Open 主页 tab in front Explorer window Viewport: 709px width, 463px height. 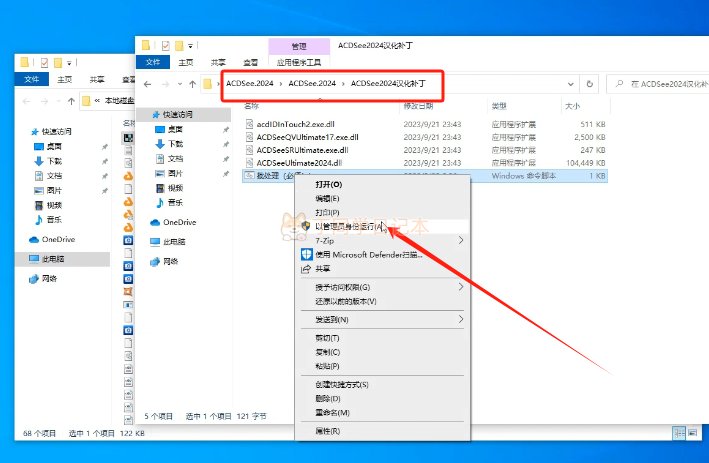pyautogui.click(x=185, y=62)
